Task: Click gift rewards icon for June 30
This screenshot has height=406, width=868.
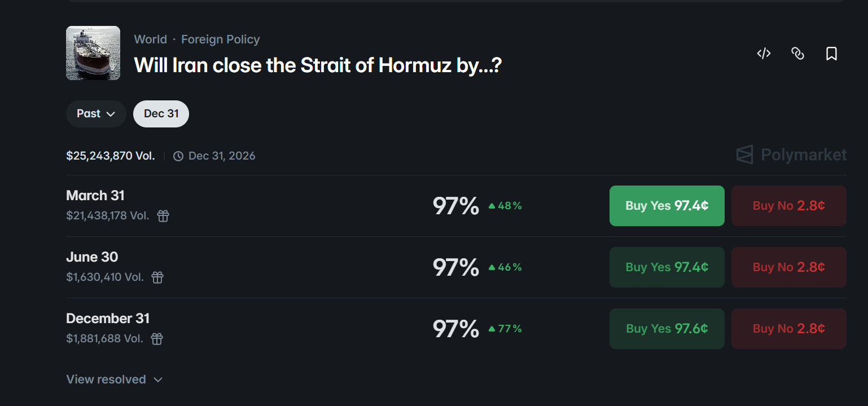Action: click(157, 277)
